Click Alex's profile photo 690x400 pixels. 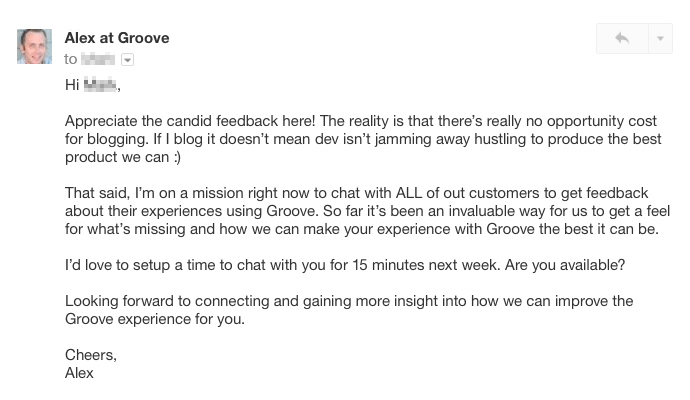coord(35,46)
